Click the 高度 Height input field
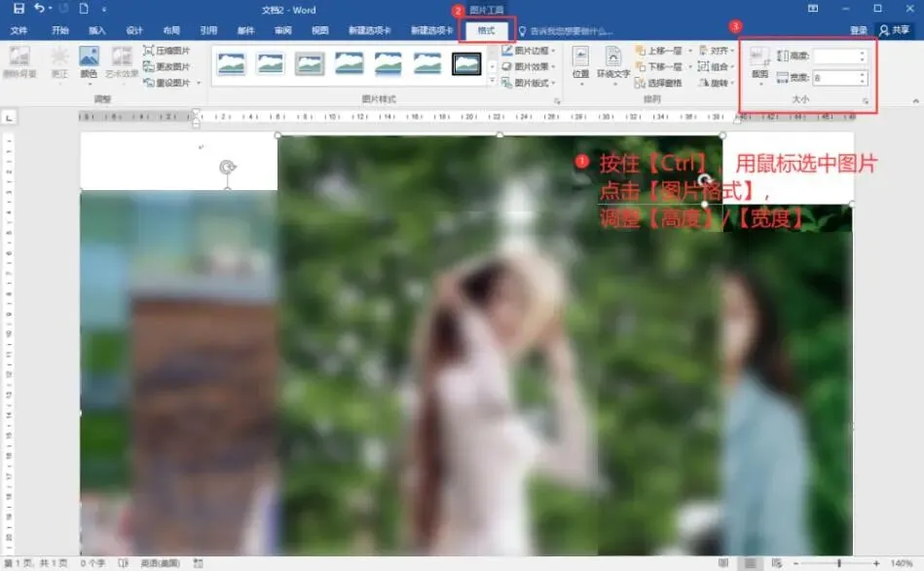Screen dimensions: 924x571 (x=836, y=57)
